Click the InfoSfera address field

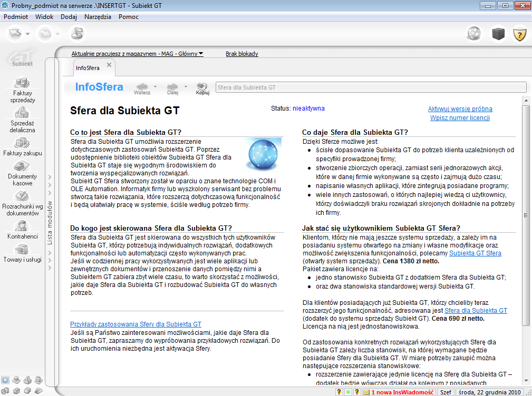pyautogui.click(x=371, y=87)
